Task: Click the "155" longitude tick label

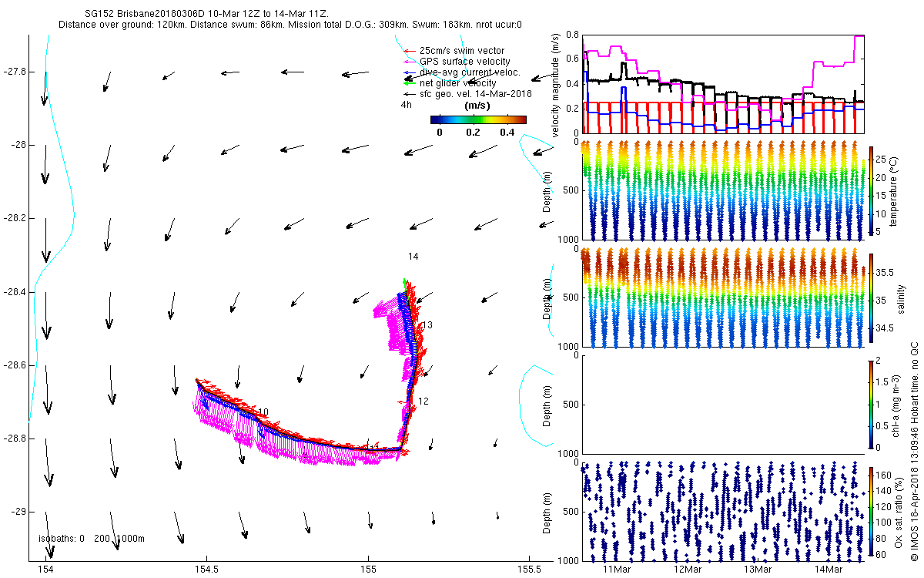Action: (369, 570)
